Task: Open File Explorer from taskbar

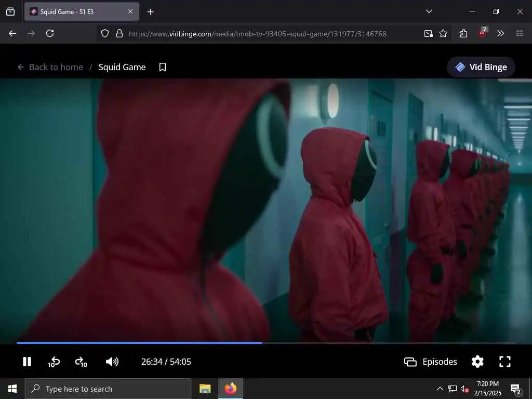Action: (205, 389)
